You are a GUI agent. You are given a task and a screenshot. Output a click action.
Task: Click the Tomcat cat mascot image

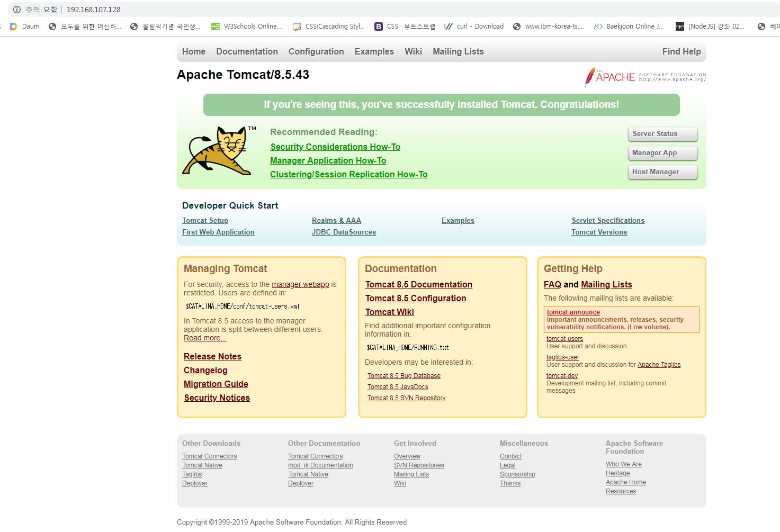coord(220,150)
